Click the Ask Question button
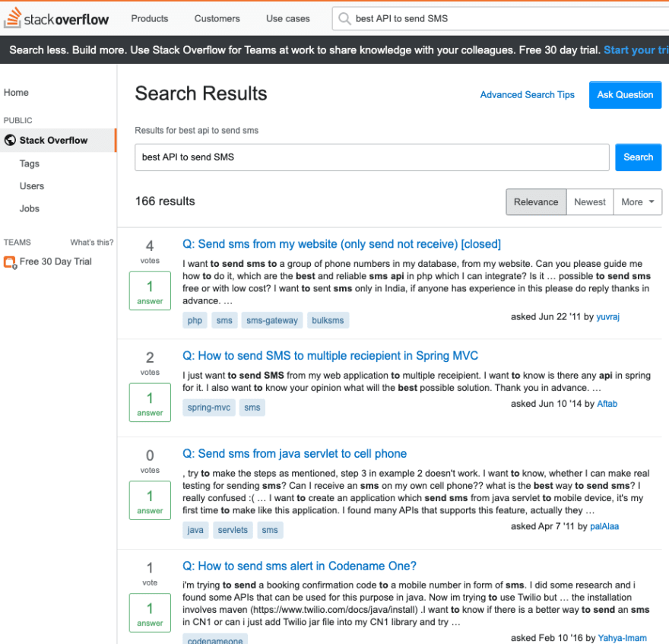 pos(625,95)
